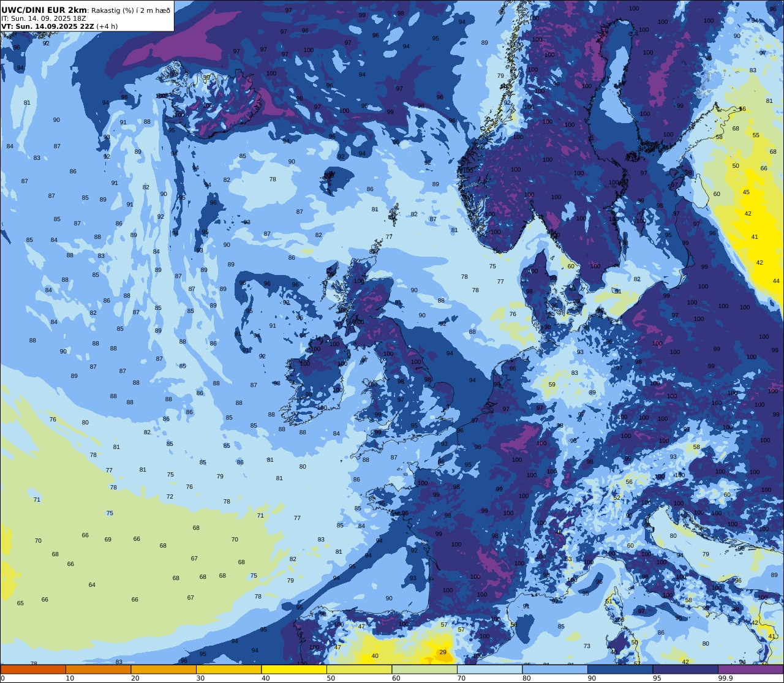Click the yellow legend segment between 40 and 50
The image size is (784, 683).
pyautogui.click(x=294, y=669)
